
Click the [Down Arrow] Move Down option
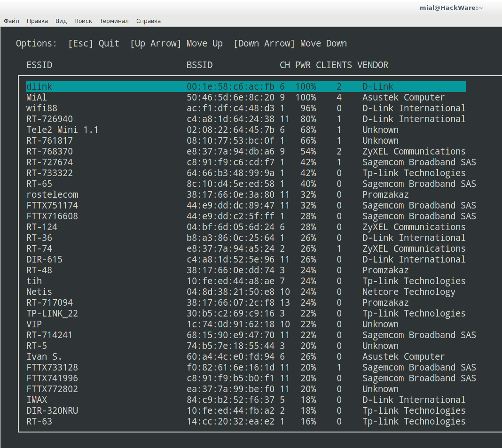point(290,44)
